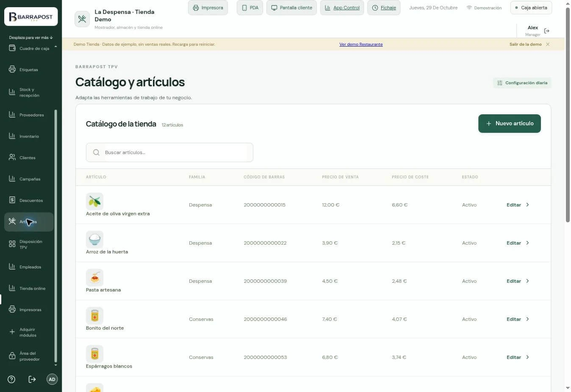
Task: Click the Barrapost TPV logo
Action: 31,17
